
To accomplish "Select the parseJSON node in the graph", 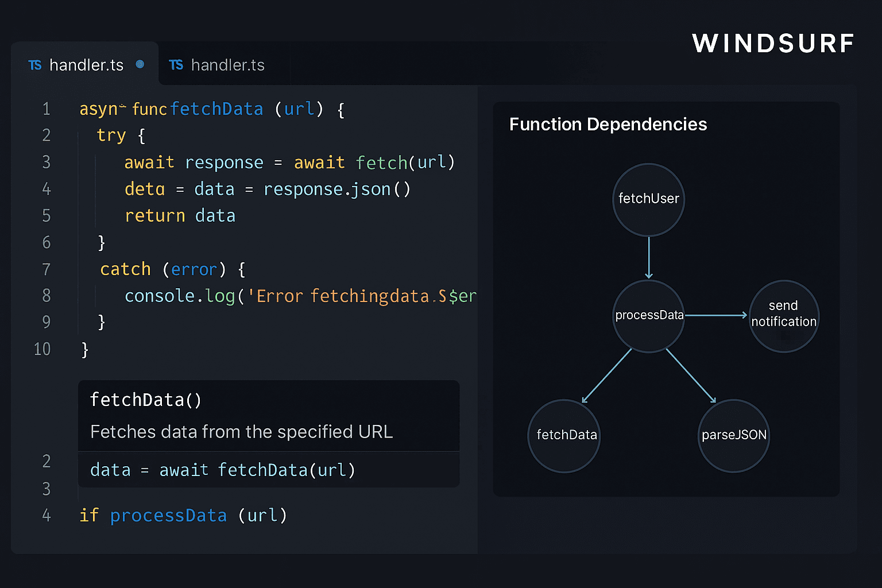I will (x=734, y=435).
